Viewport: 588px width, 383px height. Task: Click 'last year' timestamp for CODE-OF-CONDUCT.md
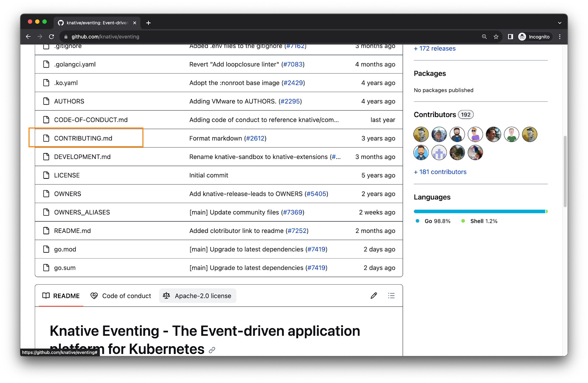tap(383, 120)
